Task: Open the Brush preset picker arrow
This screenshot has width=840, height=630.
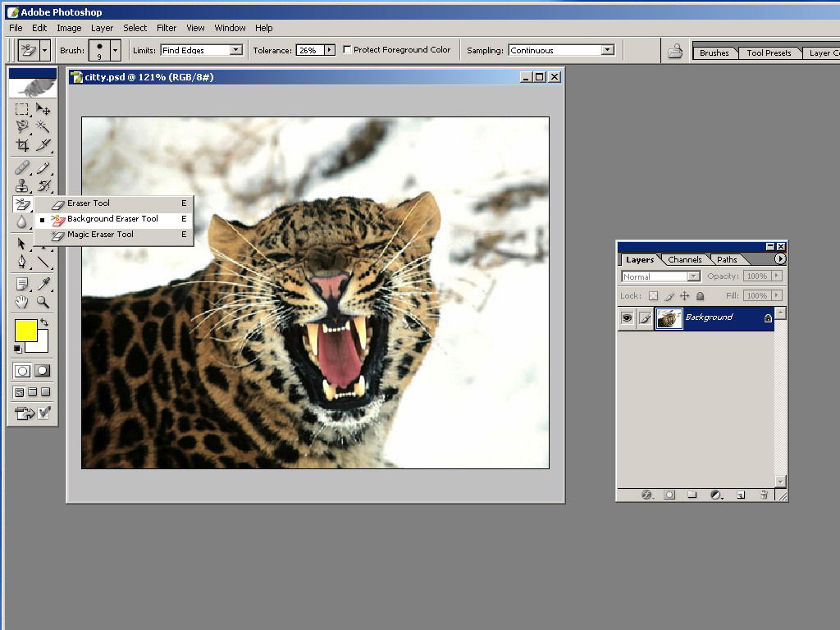Action: coord(115,50)
